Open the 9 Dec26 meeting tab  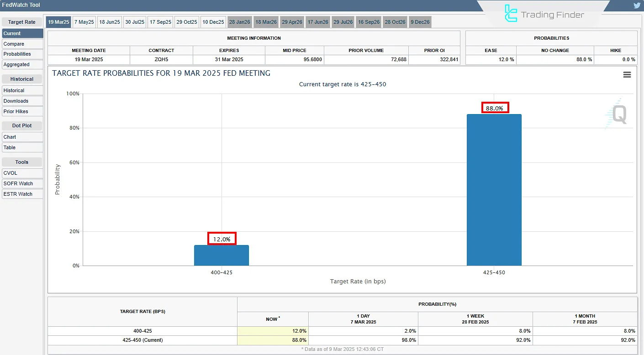[x=420, y=22]
